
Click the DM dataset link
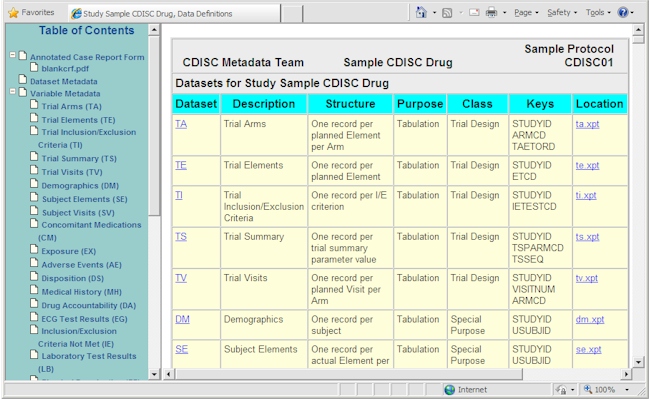pyautogui.click(x=182, y=320)
